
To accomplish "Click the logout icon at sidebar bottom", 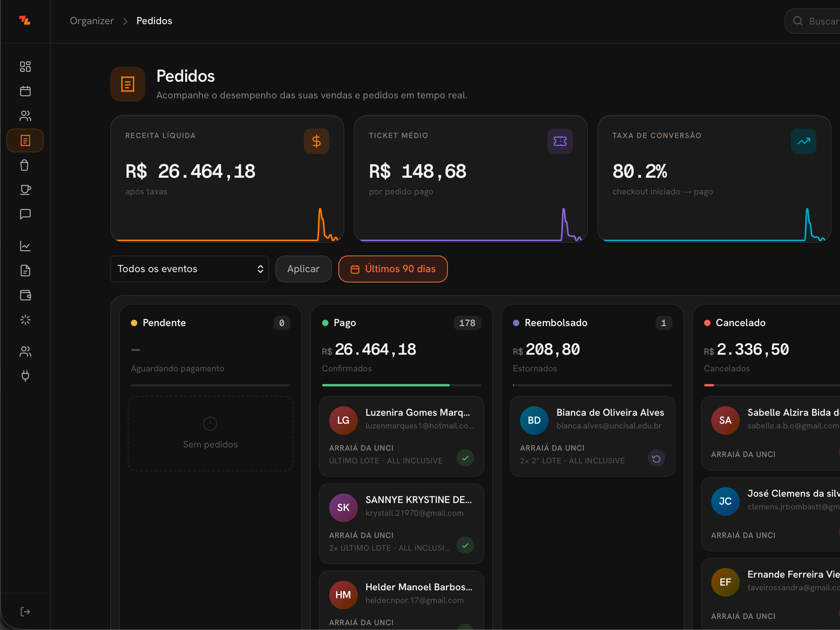I will tap(25, 611).
